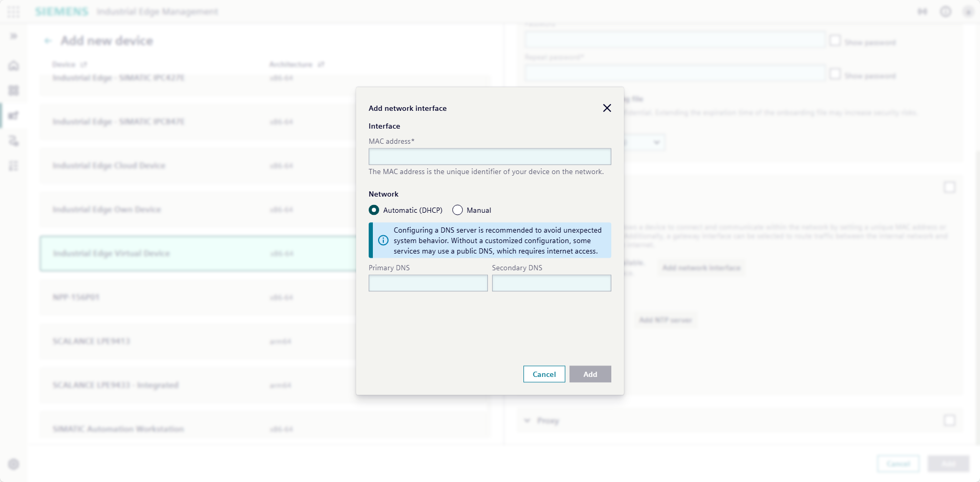The height and width of the screenshot is (482, 980).
Task: Click the MAC address input field
Action: 489,157
